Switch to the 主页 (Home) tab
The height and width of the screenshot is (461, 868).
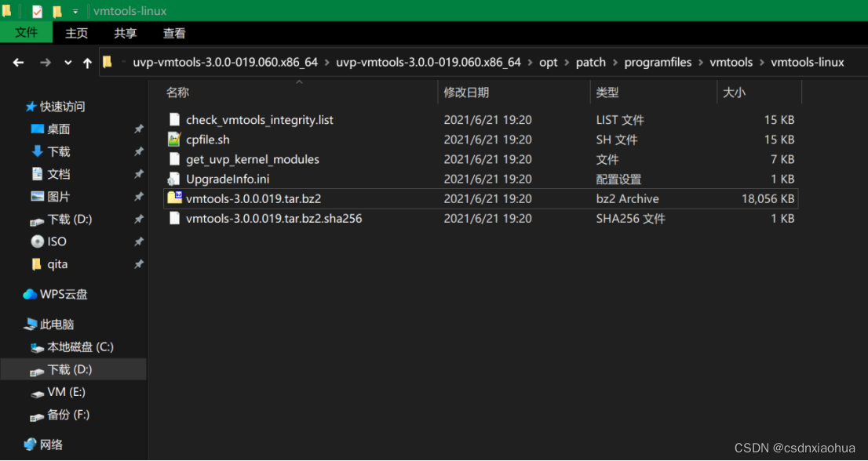(76, 33)
